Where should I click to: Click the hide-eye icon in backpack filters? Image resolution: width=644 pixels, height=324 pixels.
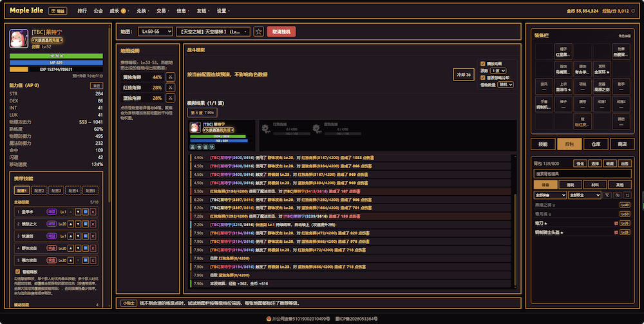click(618, 195)
